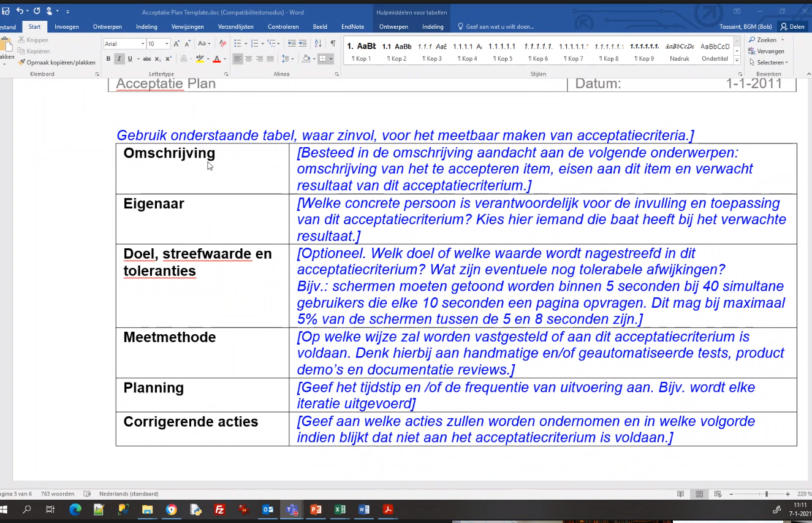Click the red font color swatch
This screenshot has width=812, height=523.
216,59
